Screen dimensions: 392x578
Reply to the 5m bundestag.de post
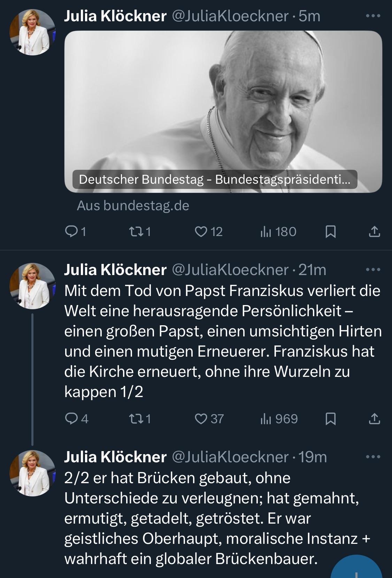point(76,232)
